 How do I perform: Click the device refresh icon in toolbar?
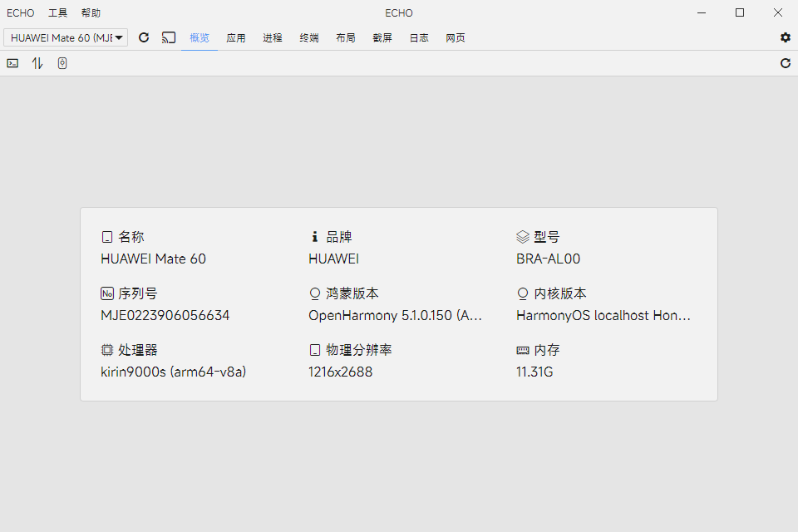click(143, 37)
